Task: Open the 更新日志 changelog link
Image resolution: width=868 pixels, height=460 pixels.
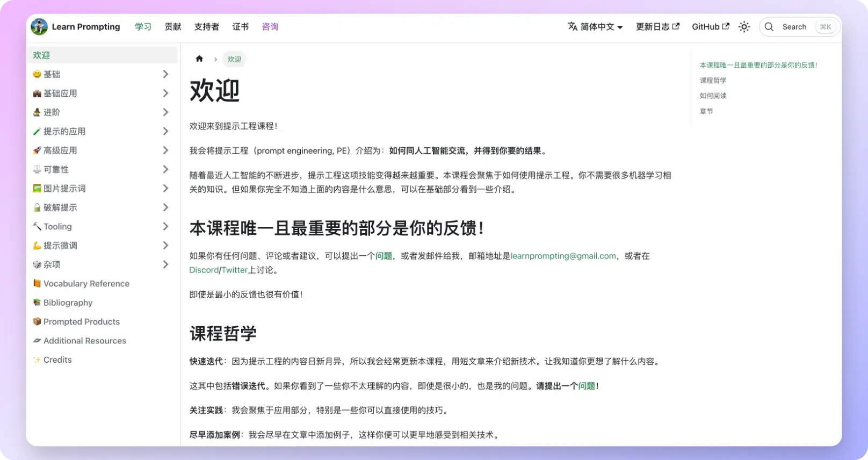Action: pos(657,27)
